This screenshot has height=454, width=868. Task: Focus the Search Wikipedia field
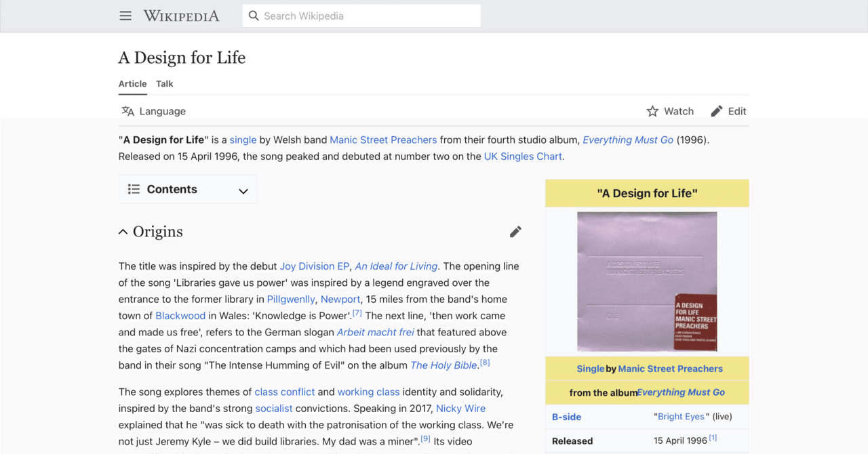tap(361, 16)
